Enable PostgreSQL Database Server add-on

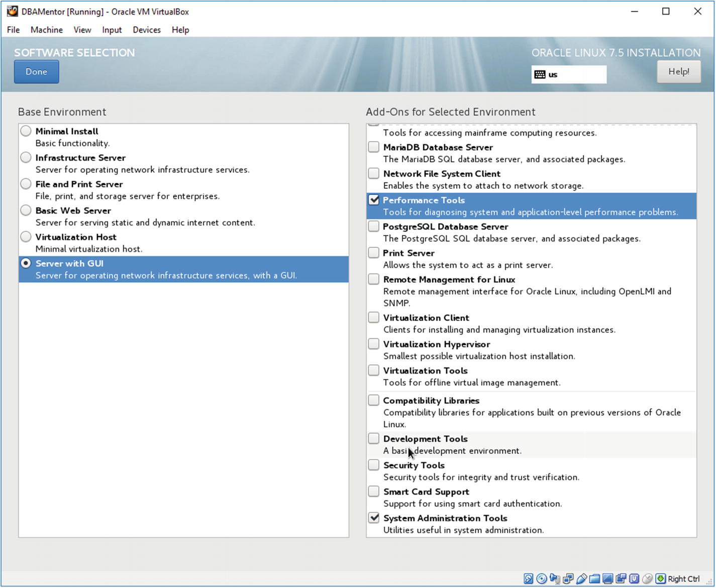[373, 226]
